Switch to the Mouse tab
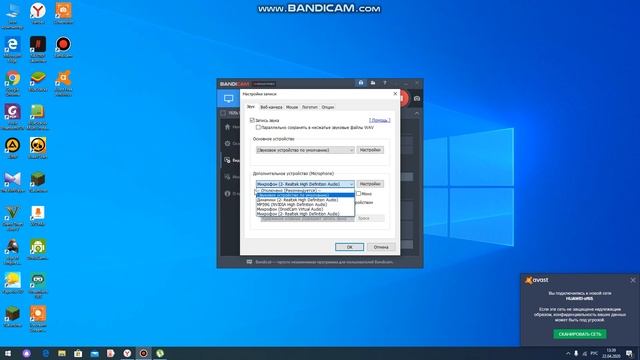 click(x=292, y=107)
